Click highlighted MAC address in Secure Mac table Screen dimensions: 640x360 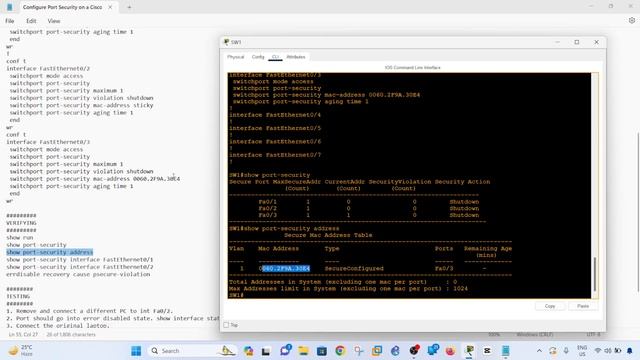click(284, 269)
